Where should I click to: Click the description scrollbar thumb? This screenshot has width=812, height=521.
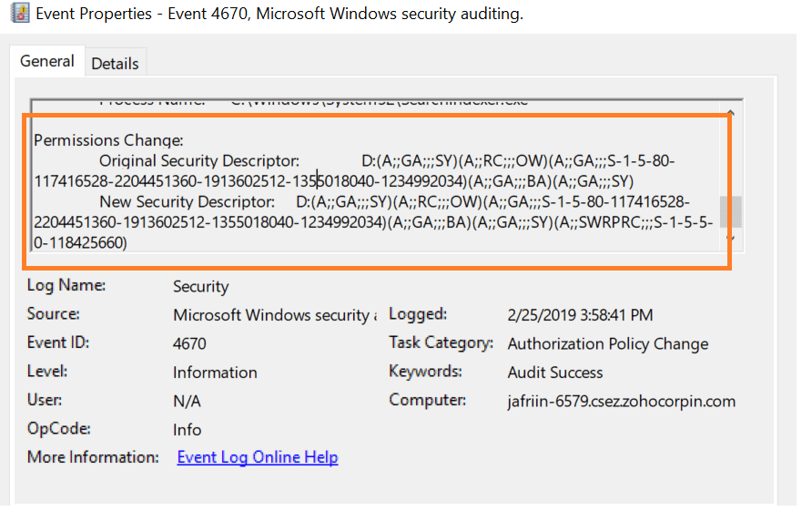coord(730,211)
